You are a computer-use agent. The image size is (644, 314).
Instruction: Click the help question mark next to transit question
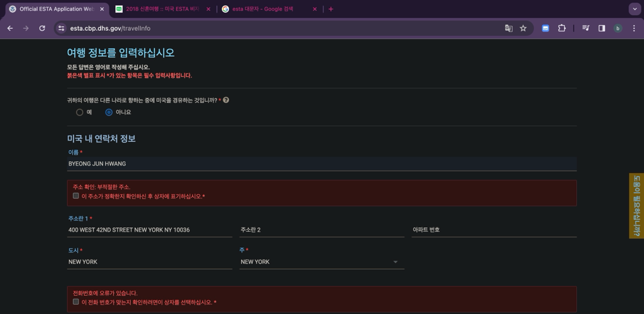coord(226,100)
